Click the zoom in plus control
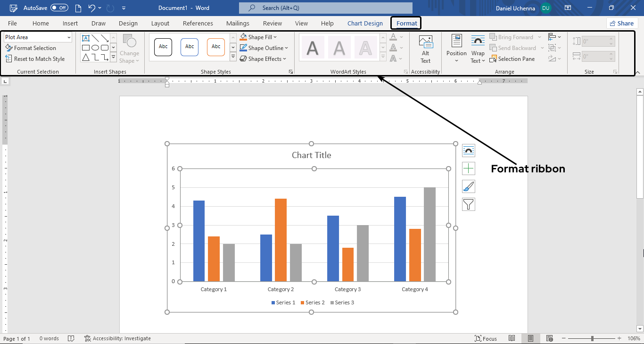This screenshot has width=644, height=344. point(618,338)
